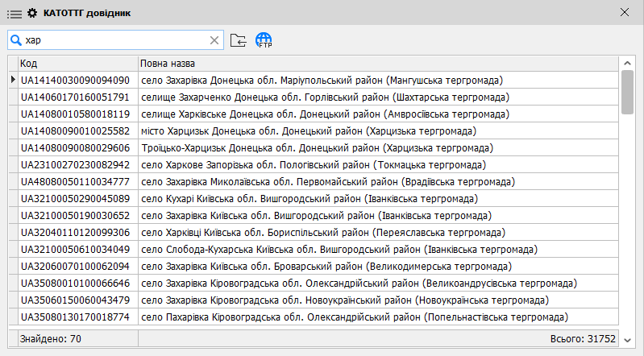
Task: Click the 'Знайдено: 70' status text
Action: pyautogui.click(x=51, y=339)
